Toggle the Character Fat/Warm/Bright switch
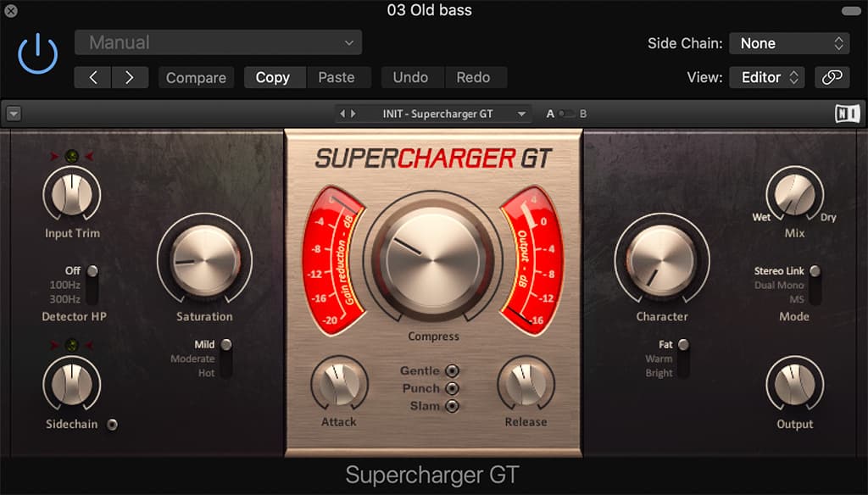This screenshot has height=495, width=868. (x=684, y=359)
